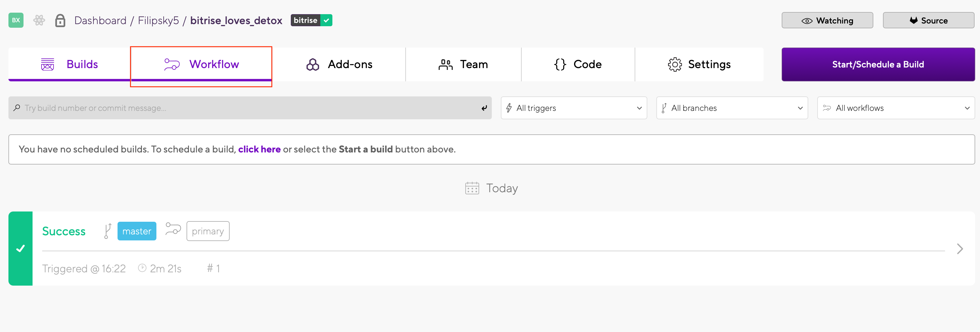This screenshot has width=980, height=332.
Task: Click the branch icon beside master
Action: [108, 231]
